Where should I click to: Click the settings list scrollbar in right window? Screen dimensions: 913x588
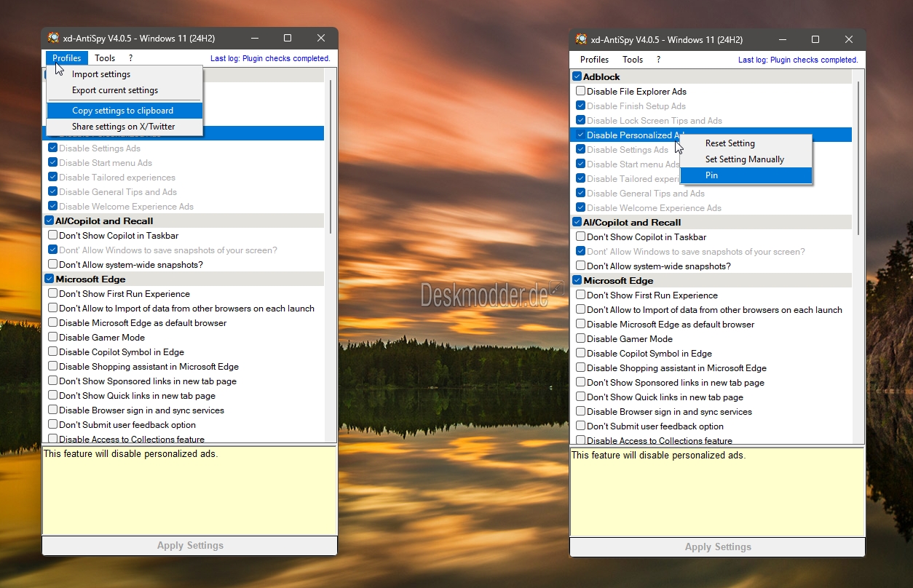click(x=858, y=158)
